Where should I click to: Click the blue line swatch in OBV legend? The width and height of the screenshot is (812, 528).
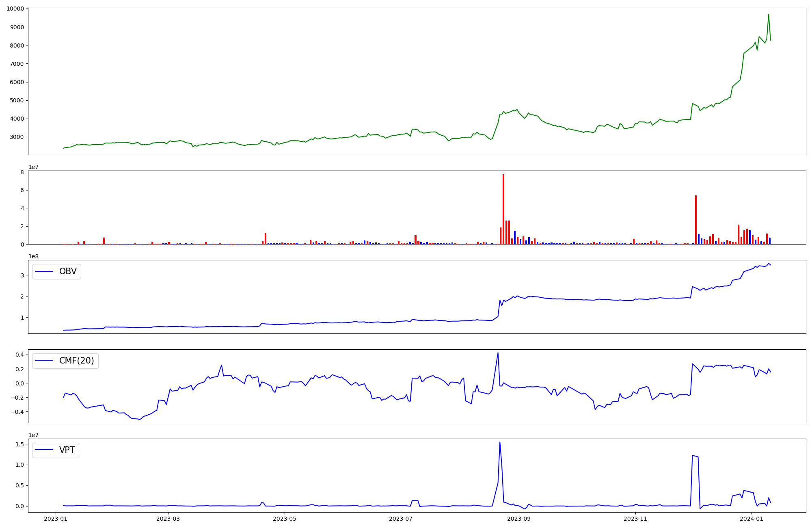tap(45, 271)
